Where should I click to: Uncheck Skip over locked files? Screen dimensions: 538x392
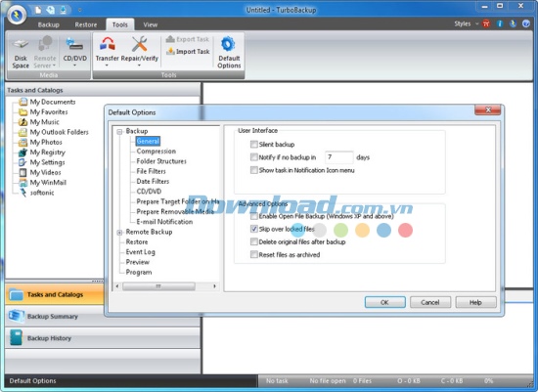click(254, 229)
